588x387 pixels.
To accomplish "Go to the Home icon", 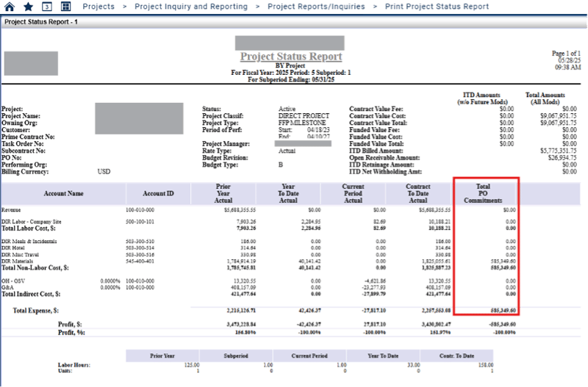I will pos(9,7).
